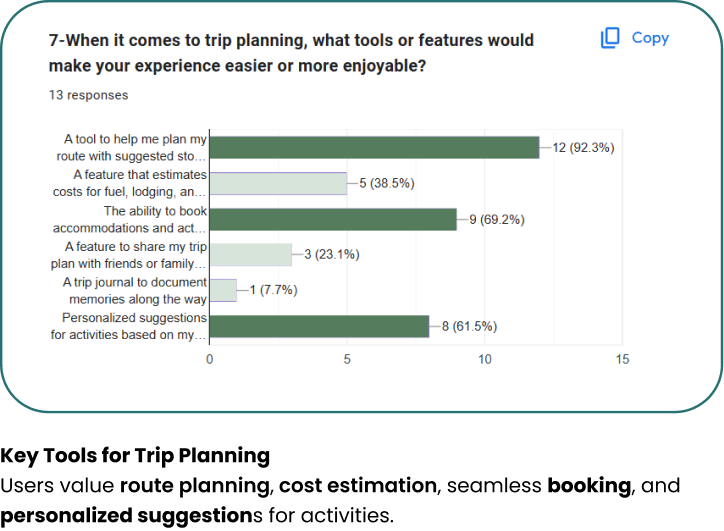The image size is (724, 531).
Task: Click the '13 responses' text
Action: coord(89,95)
